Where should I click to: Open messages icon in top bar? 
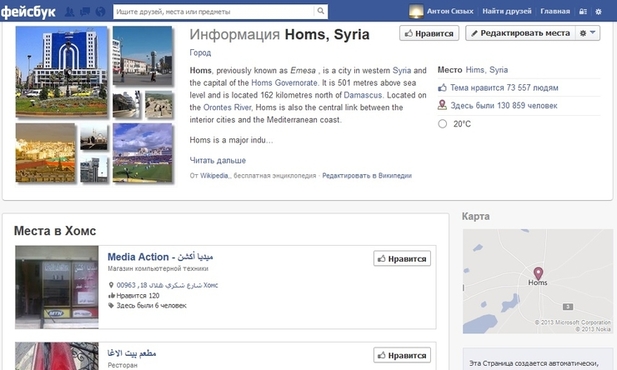[85, 11]
